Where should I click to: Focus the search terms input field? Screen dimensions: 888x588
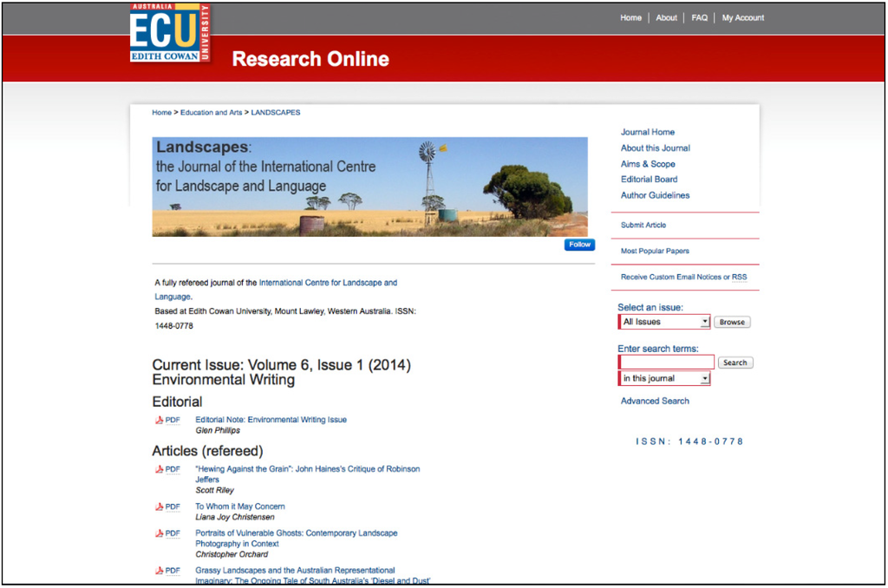[x=666, y=363]
